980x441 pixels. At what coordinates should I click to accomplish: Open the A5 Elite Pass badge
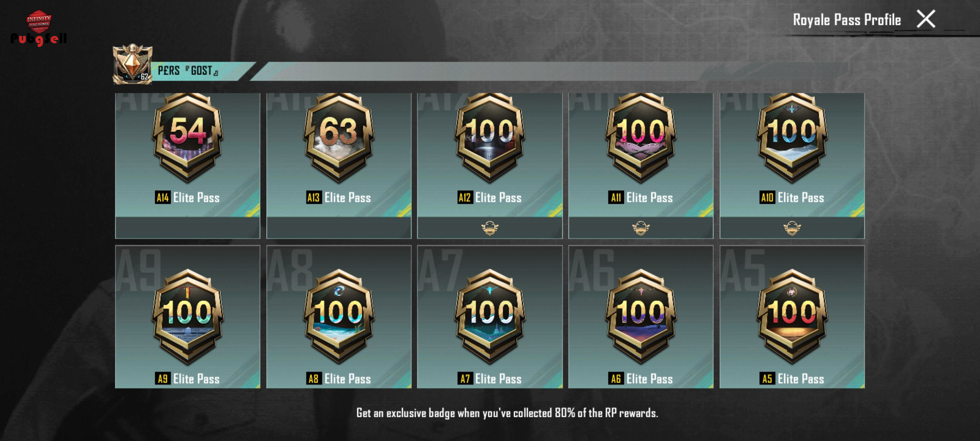point(792,316)
